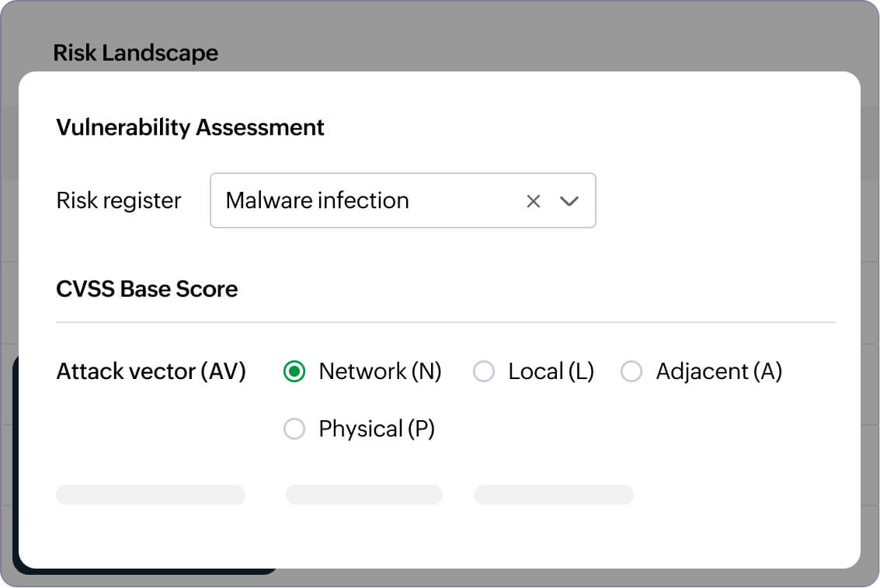Expand the Risk register dropdown arrow
Screen dimensions: 880x588
coord(569,201)
